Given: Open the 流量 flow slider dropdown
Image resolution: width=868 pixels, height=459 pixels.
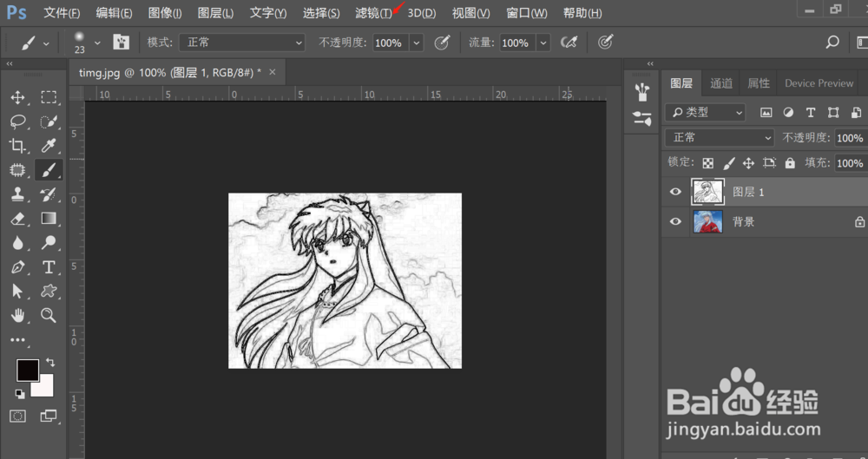Looking at the screenshot, I should 543,43.
